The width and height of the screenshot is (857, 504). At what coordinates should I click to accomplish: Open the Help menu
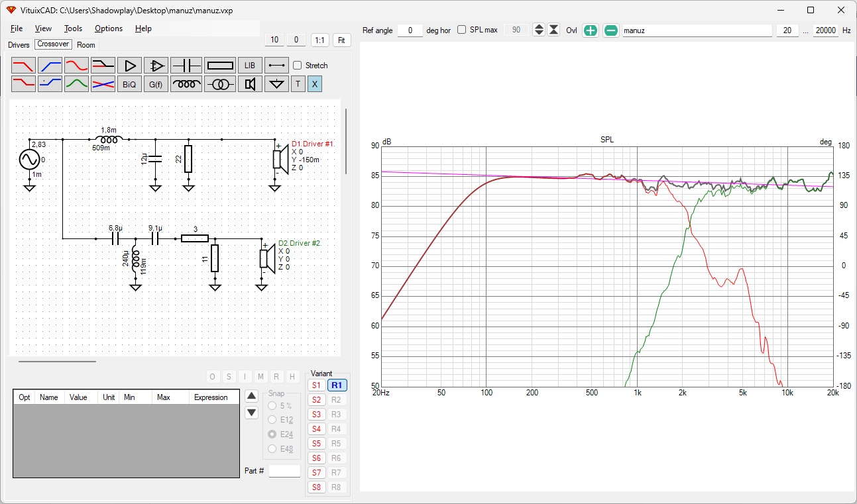tap(143, 28)
